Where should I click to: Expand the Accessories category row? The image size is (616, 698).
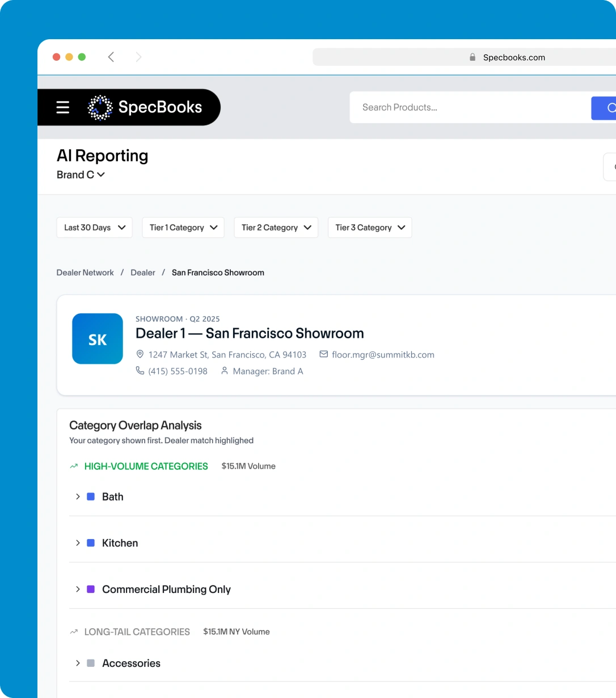pos(78,663)
